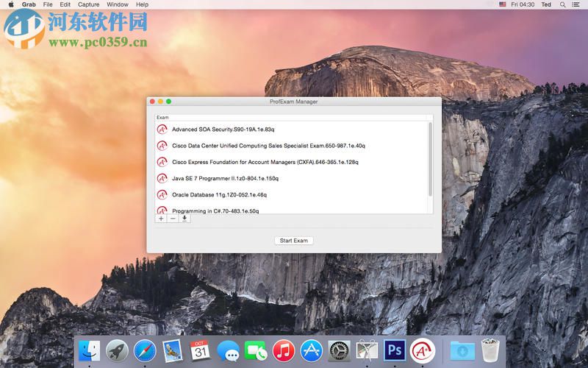Open the Capture menu
The image size is (588, 368).
coord(88,4)
